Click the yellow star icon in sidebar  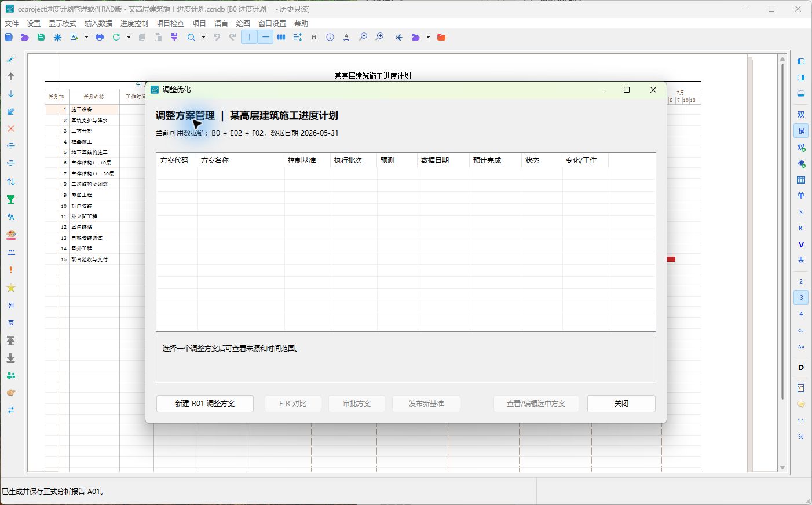[10, 288]
